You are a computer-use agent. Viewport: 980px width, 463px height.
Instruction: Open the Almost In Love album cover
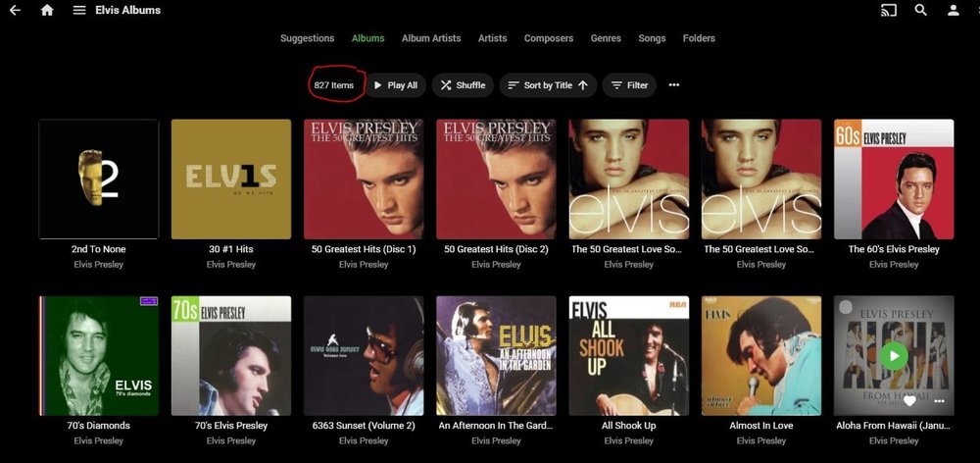point(761,355)
